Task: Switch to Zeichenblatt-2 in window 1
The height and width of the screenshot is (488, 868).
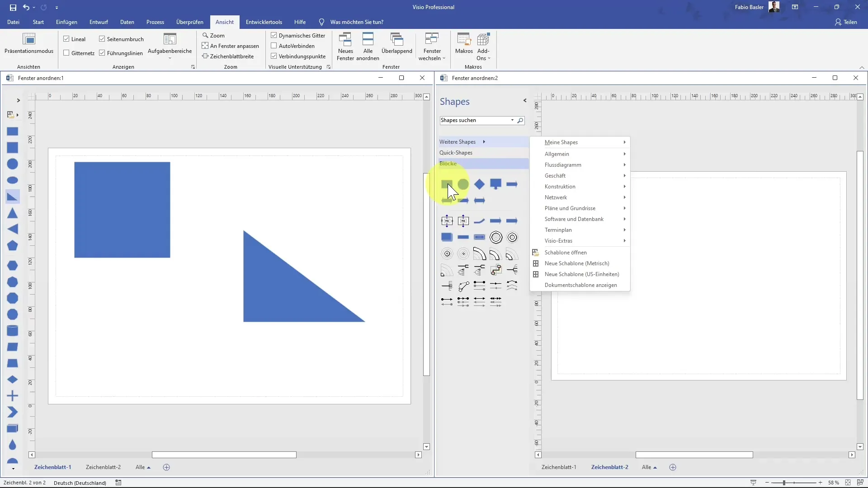Action: [x=103, y=467]
